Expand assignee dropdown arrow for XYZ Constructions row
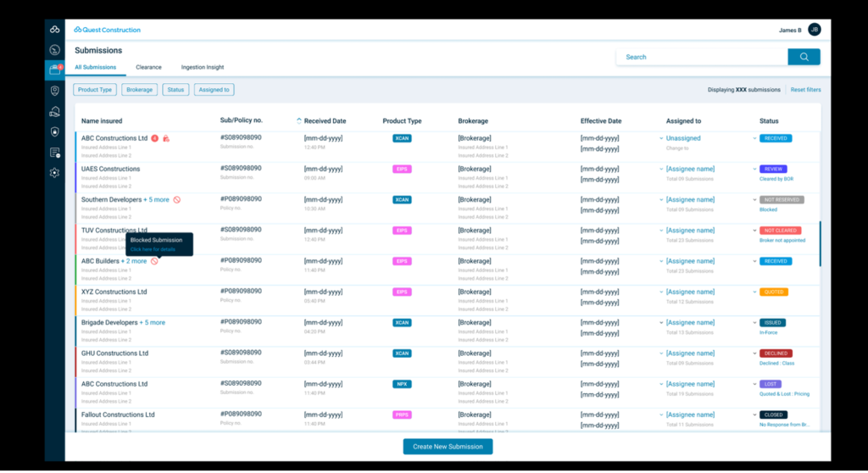Viewport: 868px width, 473px height. coord(661,292)
